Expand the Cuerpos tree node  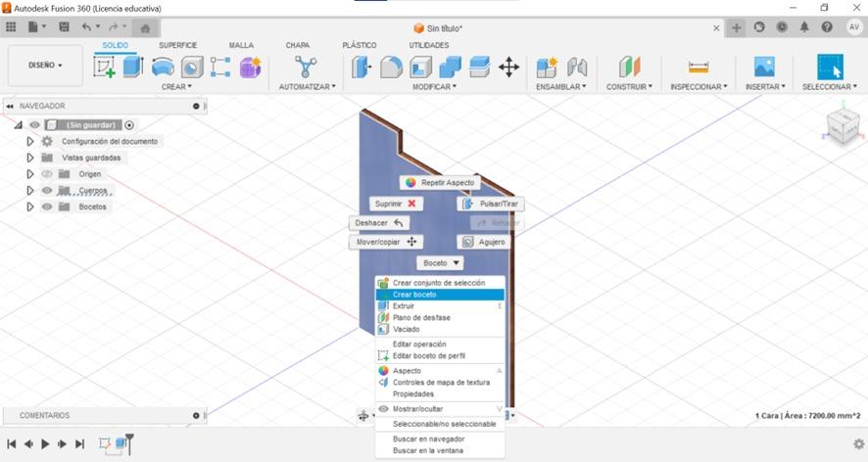[30, 190]
